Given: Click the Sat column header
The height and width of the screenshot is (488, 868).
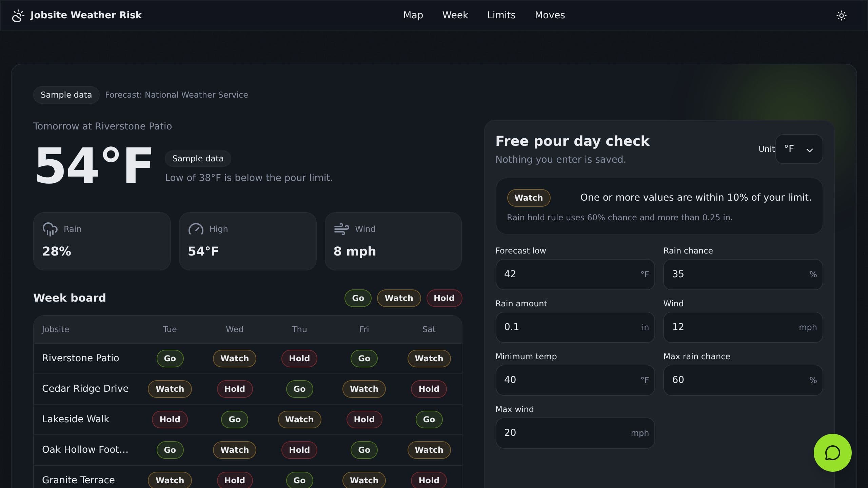Looking at the screenshot, I should (429, 329).
